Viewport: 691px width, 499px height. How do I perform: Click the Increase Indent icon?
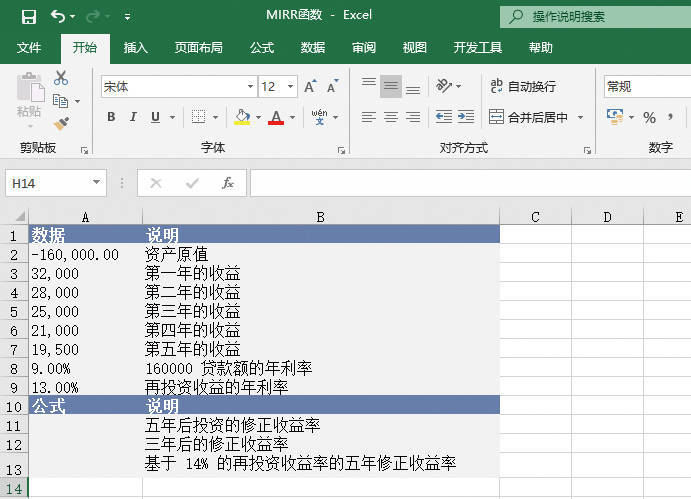(x=466, y=117)
